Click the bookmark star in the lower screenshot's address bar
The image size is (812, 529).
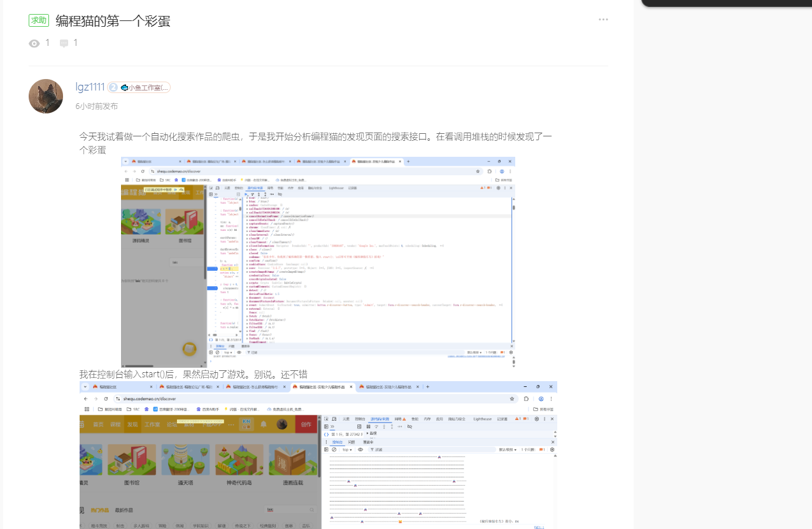pyautogui.click(x=513, y=398)
